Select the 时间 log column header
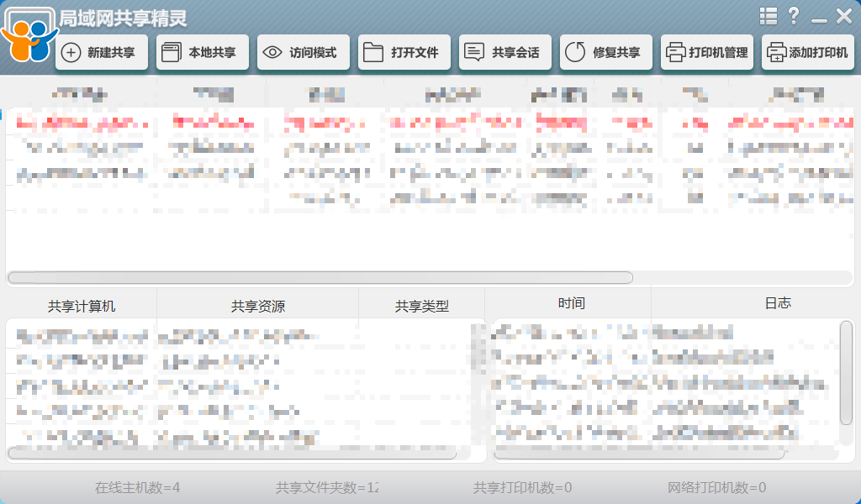Viewport: 861px width, 504px height. (571, 303)
